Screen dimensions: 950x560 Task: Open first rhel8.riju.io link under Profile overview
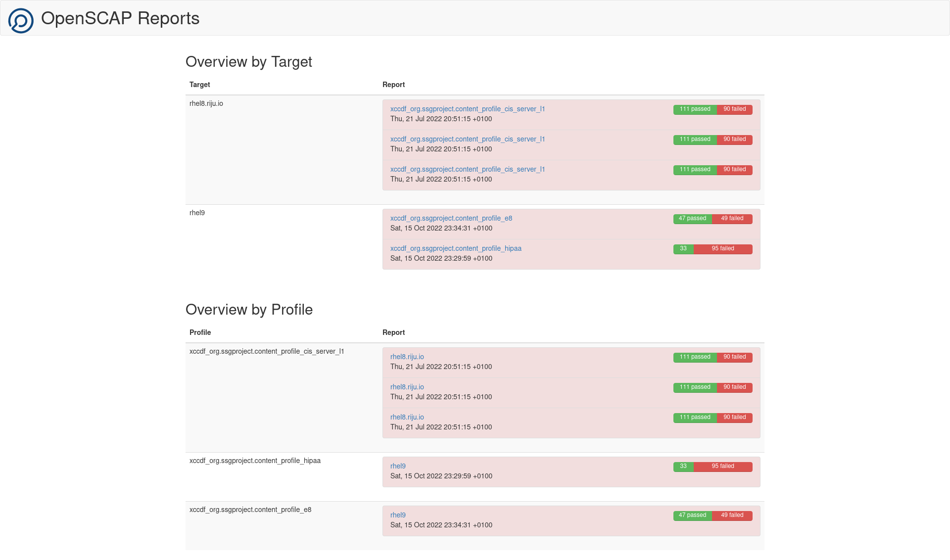[407, 357]
